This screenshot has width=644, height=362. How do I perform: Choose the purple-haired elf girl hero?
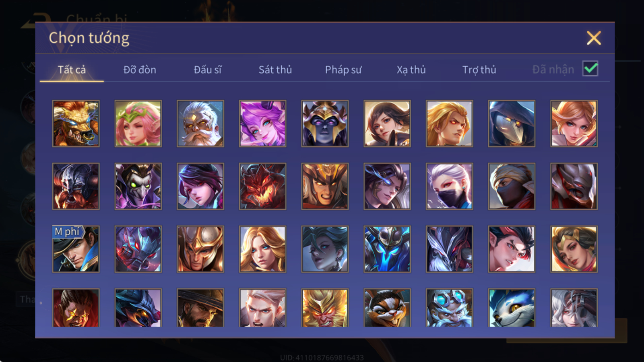pos(262,123)
